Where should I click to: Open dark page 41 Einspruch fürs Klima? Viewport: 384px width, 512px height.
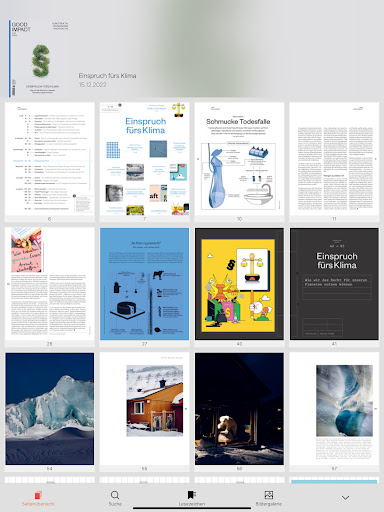coord(334,284)
